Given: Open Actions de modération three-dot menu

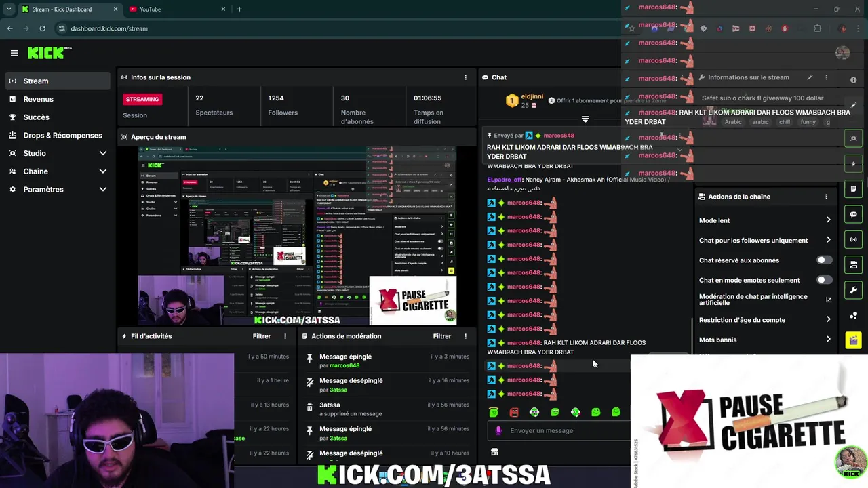Looking at the screenshot, I should pyautogui.click(x=465, y=336).
